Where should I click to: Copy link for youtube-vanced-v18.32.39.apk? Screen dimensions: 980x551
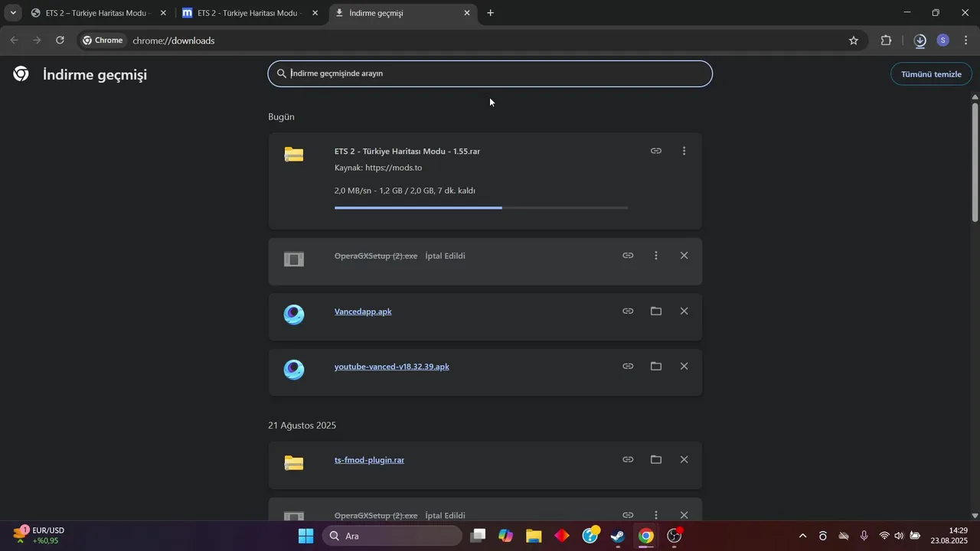(x=628, y=367)
